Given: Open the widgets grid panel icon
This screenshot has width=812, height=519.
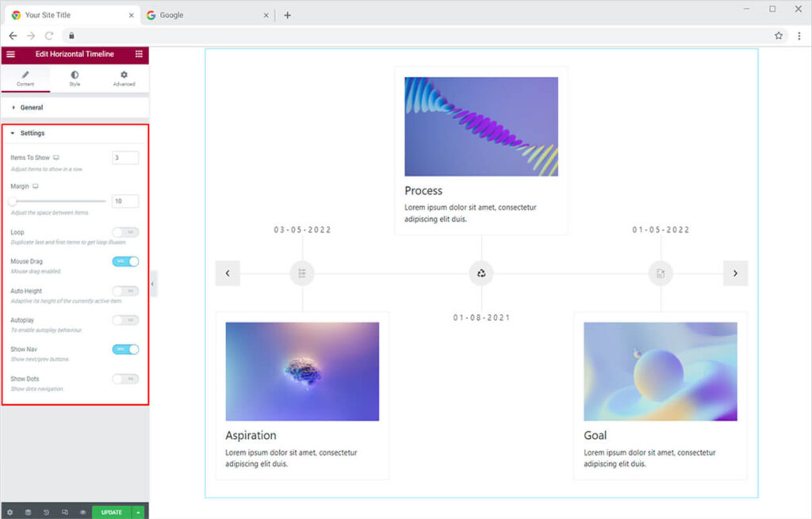Looking at the screenshot, I should pyautogui.click(x=139, y=54).
